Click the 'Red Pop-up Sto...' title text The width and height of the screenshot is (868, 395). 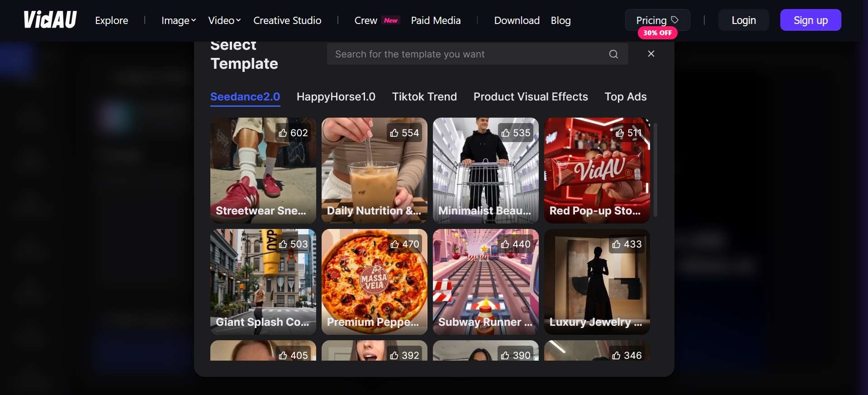(x=595, y=211)
